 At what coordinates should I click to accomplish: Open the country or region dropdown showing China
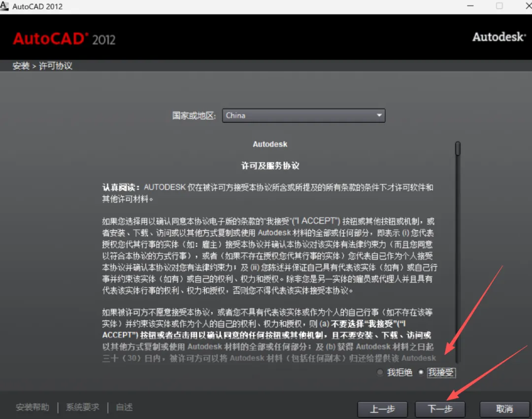tap(303, 115)
